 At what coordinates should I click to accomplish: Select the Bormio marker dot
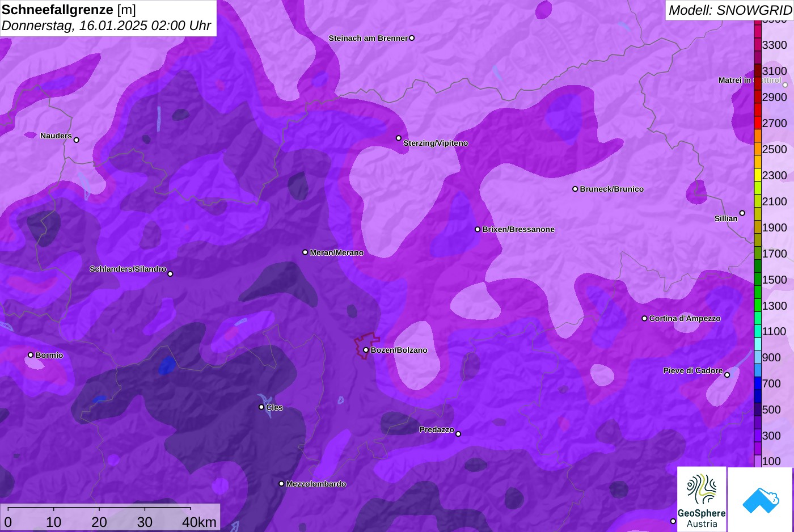point(31,355)
